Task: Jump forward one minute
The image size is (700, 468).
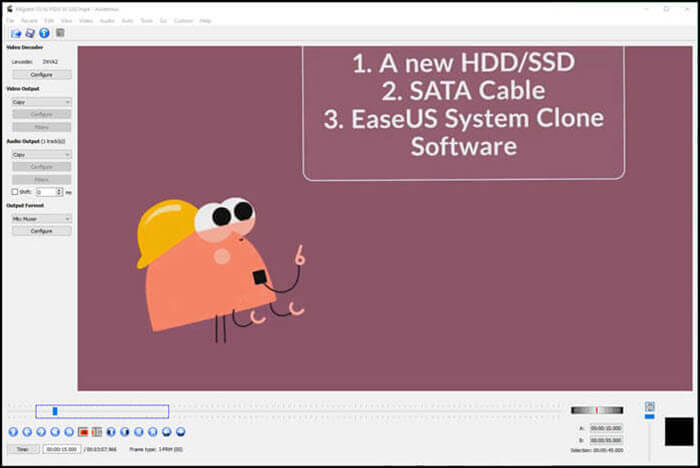Action: (180, 432)
